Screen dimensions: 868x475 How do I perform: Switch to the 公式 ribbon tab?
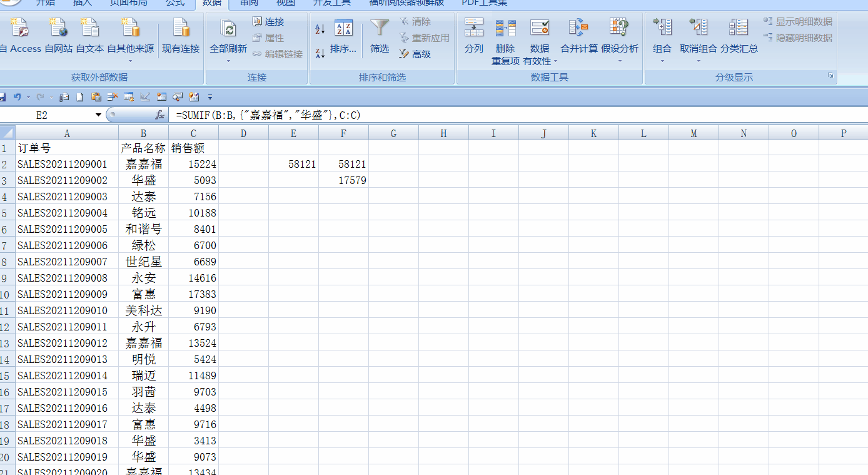pyautogui.click(x=175, y=3)
